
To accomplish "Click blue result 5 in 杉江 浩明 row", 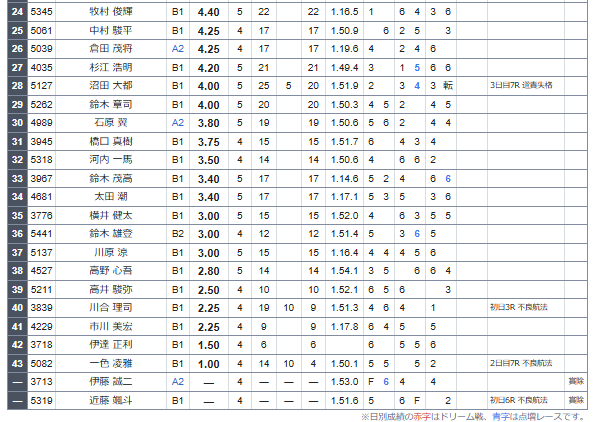I will (x=417, y=67).
